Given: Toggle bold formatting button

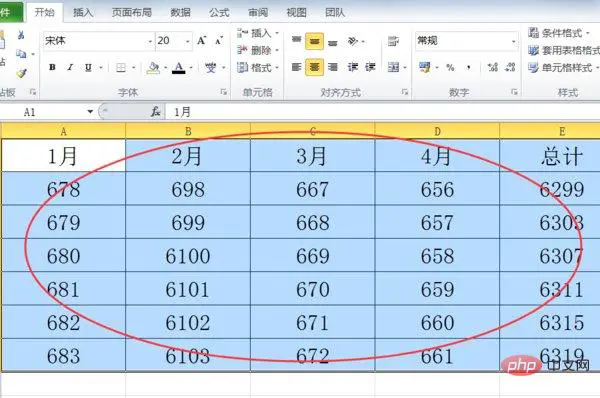Looking at the screenshot, I should click(x=52, y=67).
